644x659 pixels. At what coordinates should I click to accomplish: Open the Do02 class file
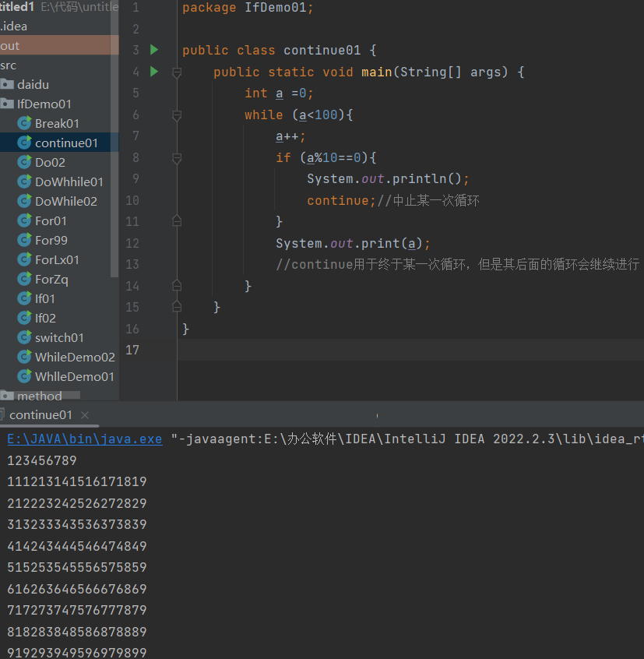[50, 162]
